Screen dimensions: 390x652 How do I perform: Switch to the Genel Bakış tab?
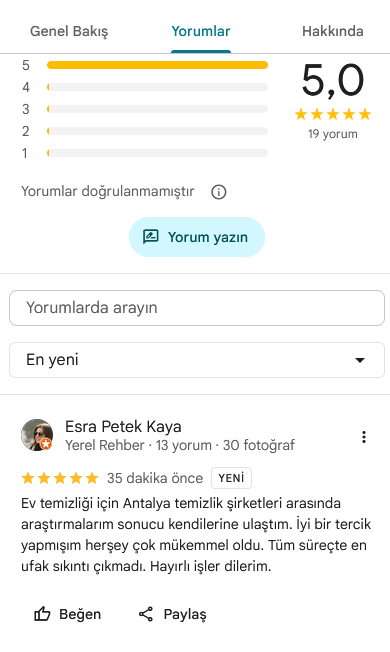point(69,31)
